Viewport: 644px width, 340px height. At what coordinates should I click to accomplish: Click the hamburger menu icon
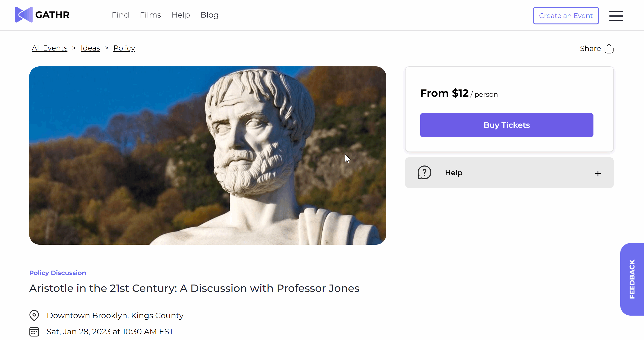click(x=616, y=16)
